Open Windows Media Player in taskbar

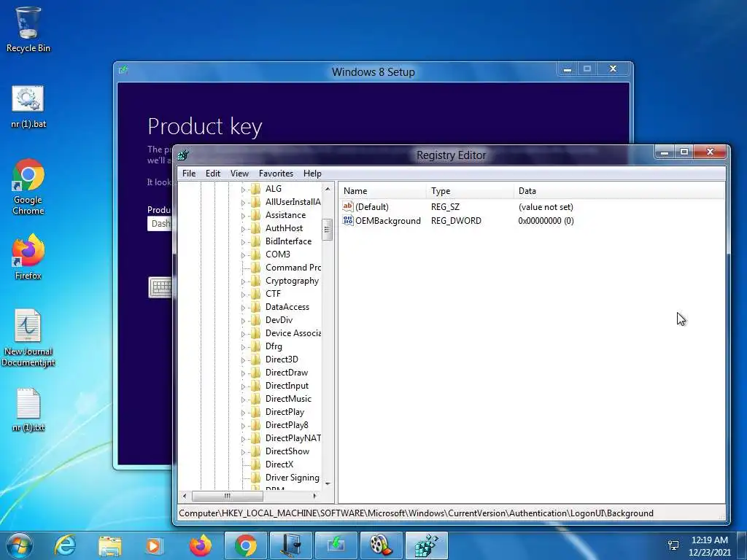tap(155, 545)
